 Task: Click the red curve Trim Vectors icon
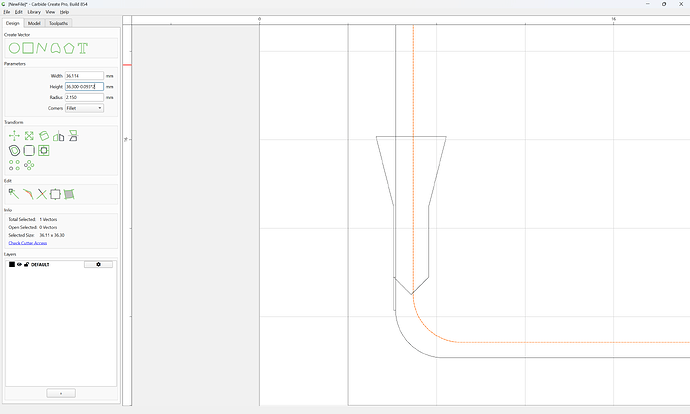(28, 194)
